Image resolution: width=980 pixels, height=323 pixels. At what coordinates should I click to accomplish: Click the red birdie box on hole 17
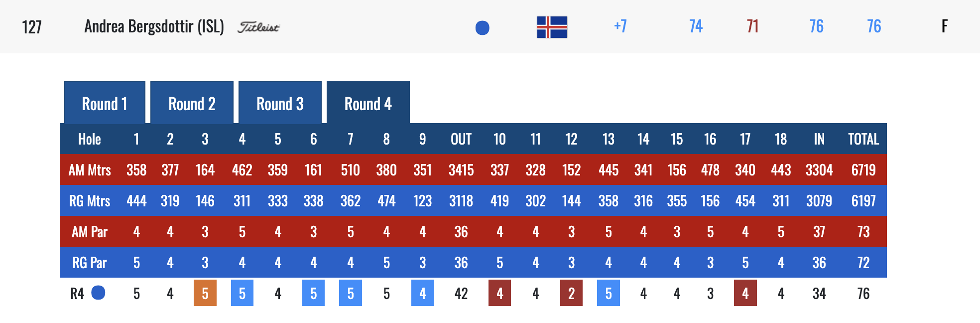pyautogui.click(x=745, y=293)
